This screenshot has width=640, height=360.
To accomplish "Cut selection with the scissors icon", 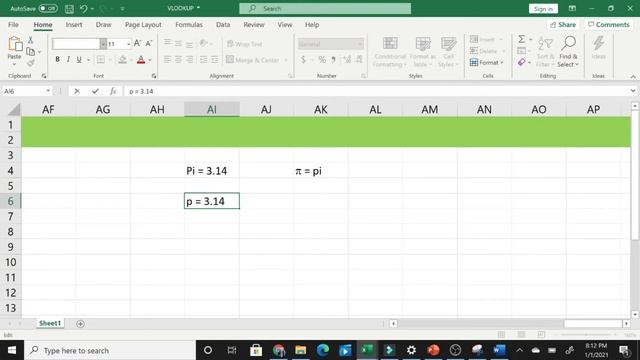I will point(30,40).
